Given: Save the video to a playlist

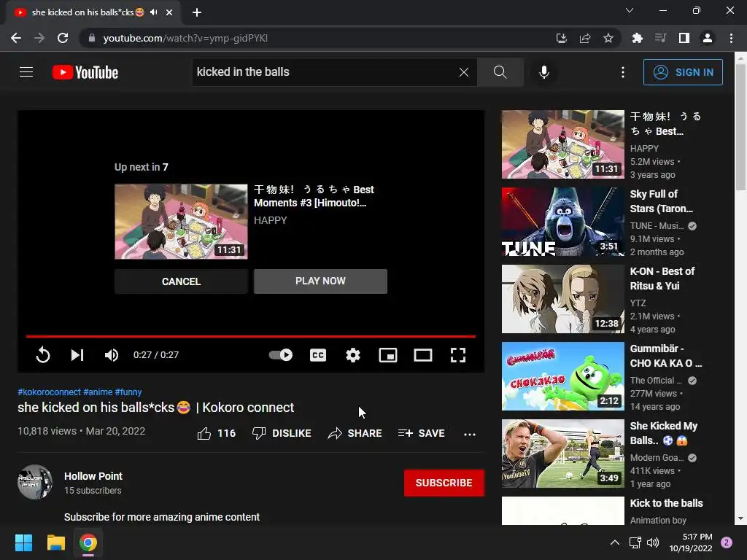Looking at the screenshot, I should [422, 433].
